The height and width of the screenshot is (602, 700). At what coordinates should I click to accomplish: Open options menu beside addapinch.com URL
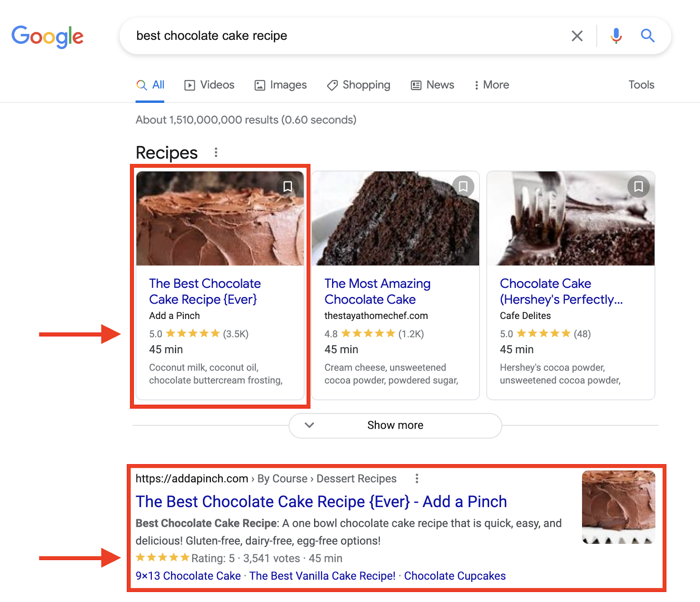[417, 479]
